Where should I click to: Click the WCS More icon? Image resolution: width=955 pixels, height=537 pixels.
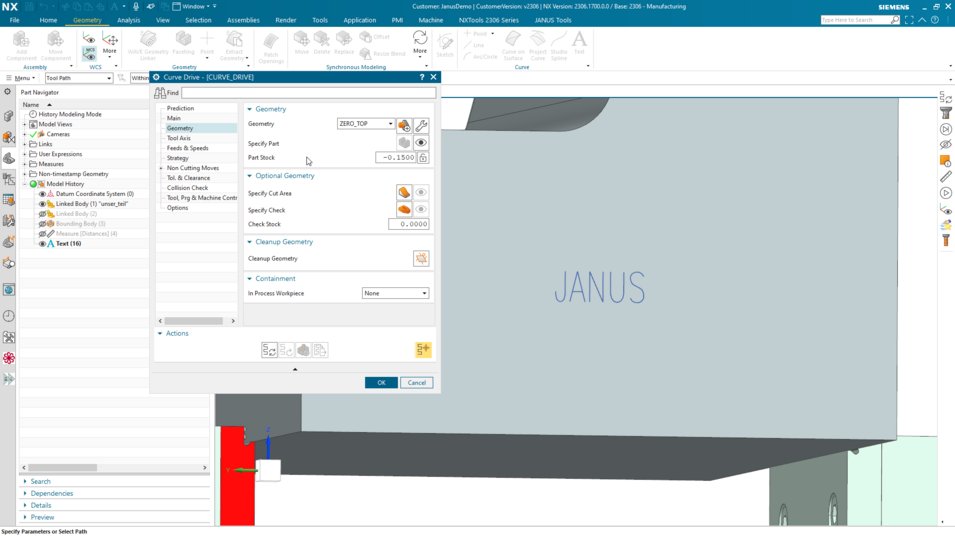110,44
